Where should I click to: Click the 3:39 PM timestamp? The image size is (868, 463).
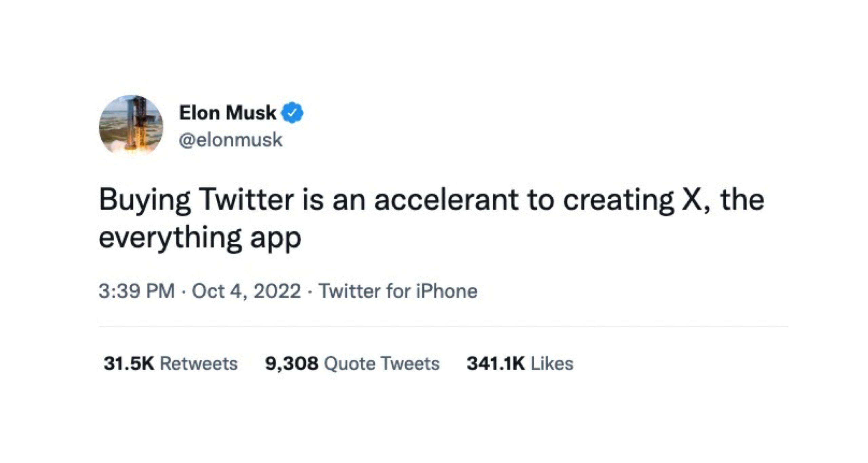137,291
